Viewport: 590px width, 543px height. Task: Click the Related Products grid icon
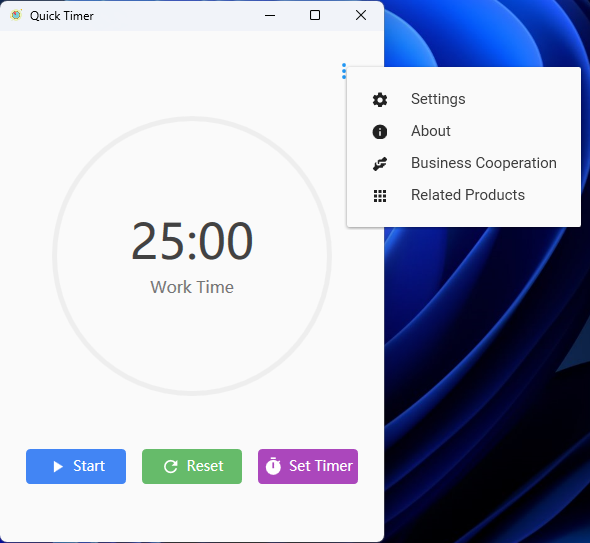pos(380,196)
